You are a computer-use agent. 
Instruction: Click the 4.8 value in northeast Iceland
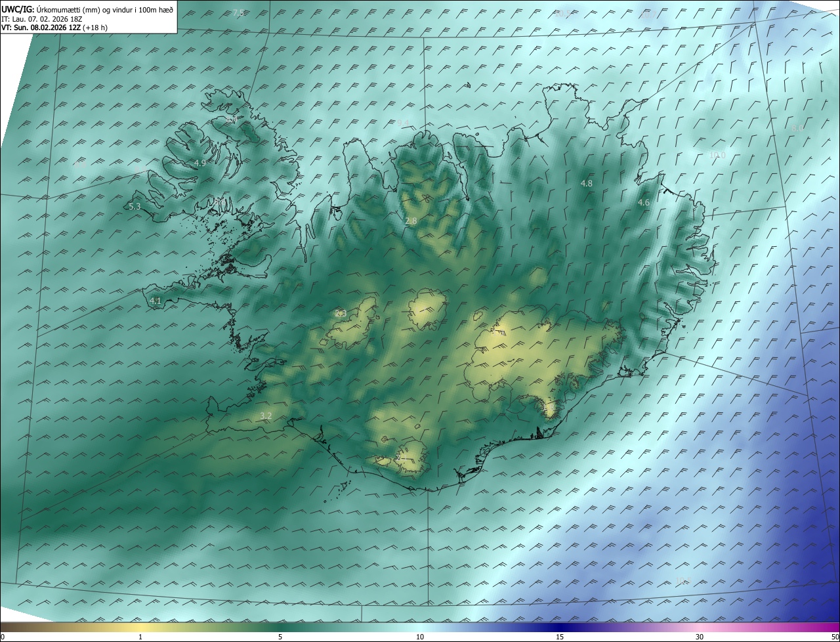pos(587,183)
